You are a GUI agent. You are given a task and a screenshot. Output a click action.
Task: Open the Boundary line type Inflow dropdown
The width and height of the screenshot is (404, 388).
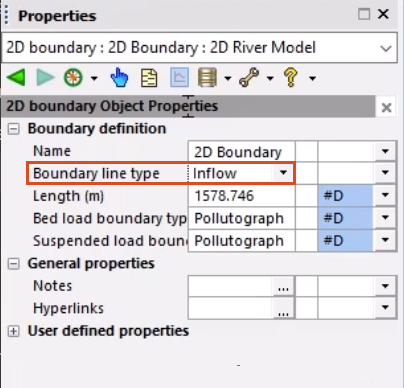coord(283,173)
